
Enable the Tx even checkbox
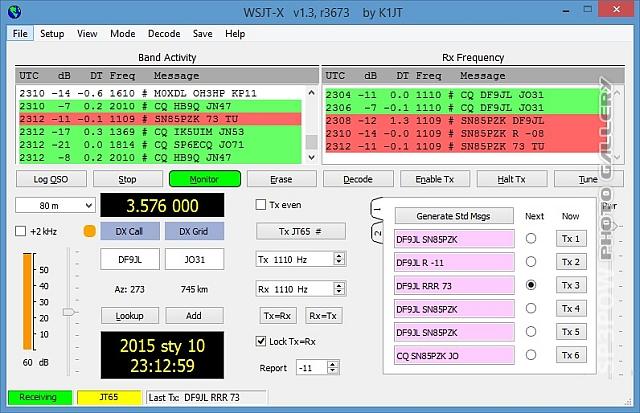(x=261, y=204)
